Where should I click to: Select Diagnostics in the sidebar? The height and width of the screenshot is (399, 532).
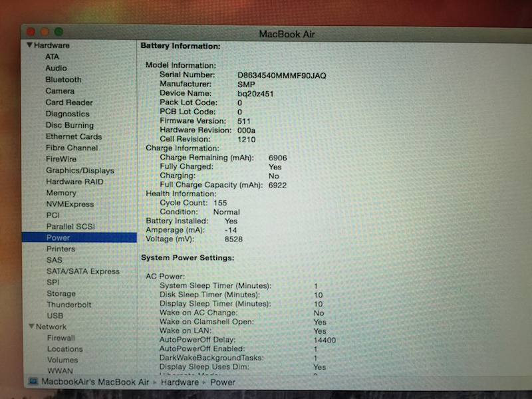(x=67, y=114)
